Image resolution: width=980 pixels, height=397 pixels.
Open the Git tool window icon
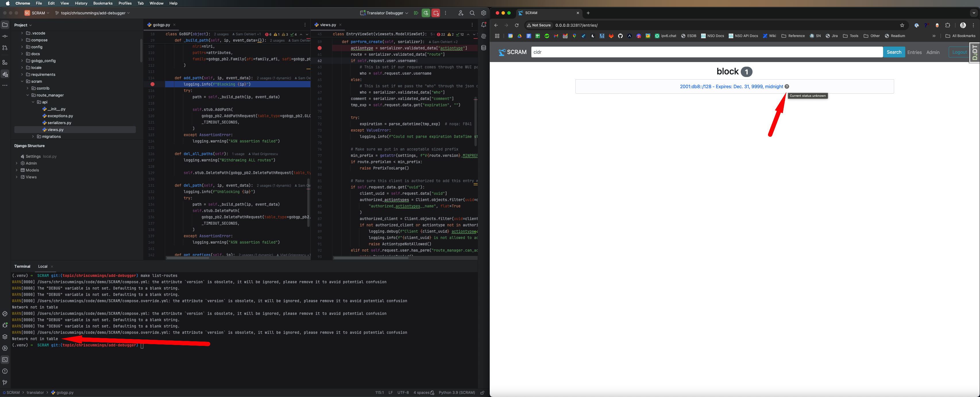[5, 383]
